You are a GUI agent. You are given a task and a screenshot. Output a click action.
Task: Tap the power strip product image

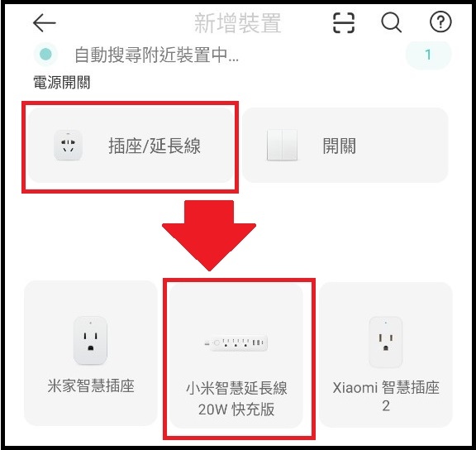click(x=236, y=343)
